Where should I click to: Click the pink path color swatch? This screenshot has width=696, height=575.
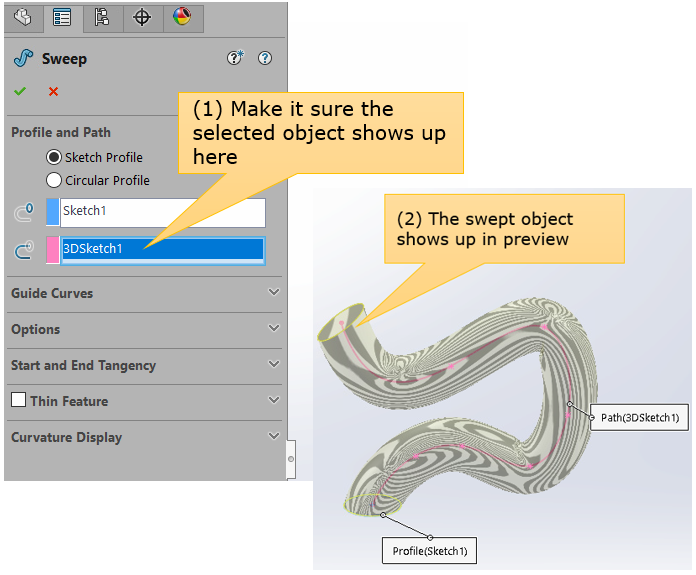click(x=53, y=250)
